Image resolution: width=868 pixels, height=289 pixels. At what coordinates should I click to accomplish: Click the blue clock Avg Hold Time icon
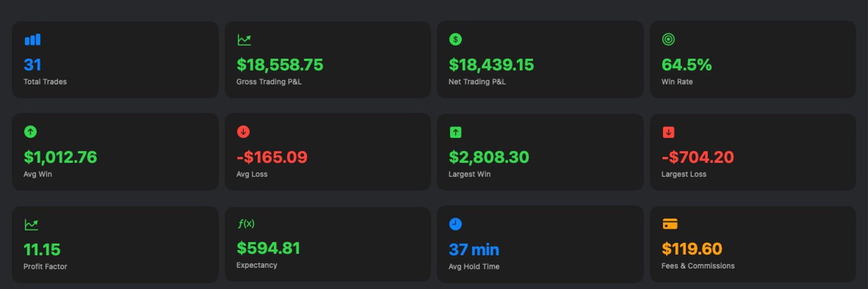[x=455, y=224]
